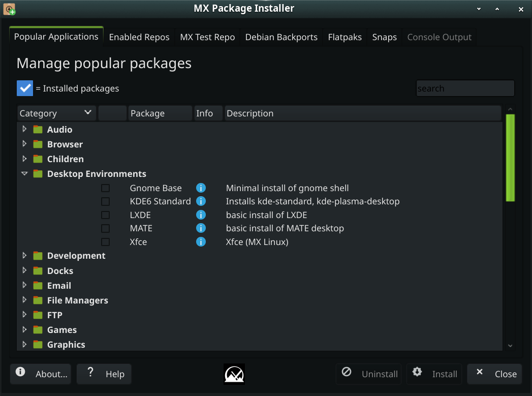Click the Children folder icon
This screenshot has height=396, width=532.
click(38, 159)
